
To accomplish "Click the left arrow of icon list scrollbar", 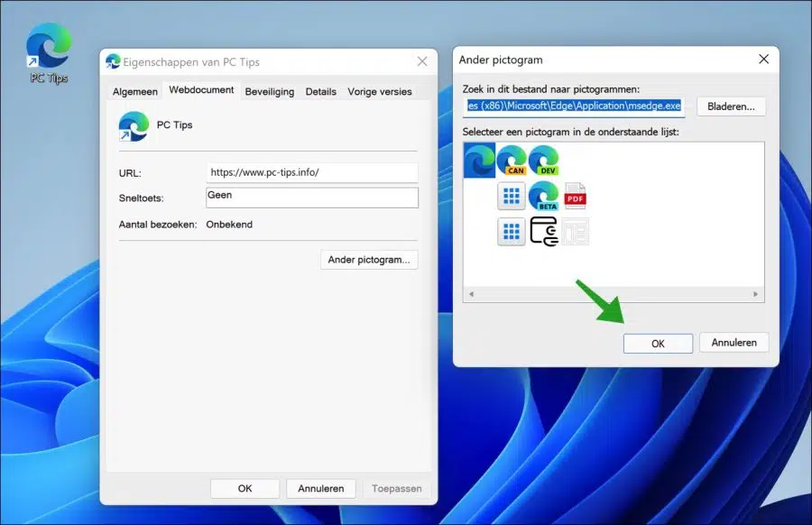I will click(471, 294).
